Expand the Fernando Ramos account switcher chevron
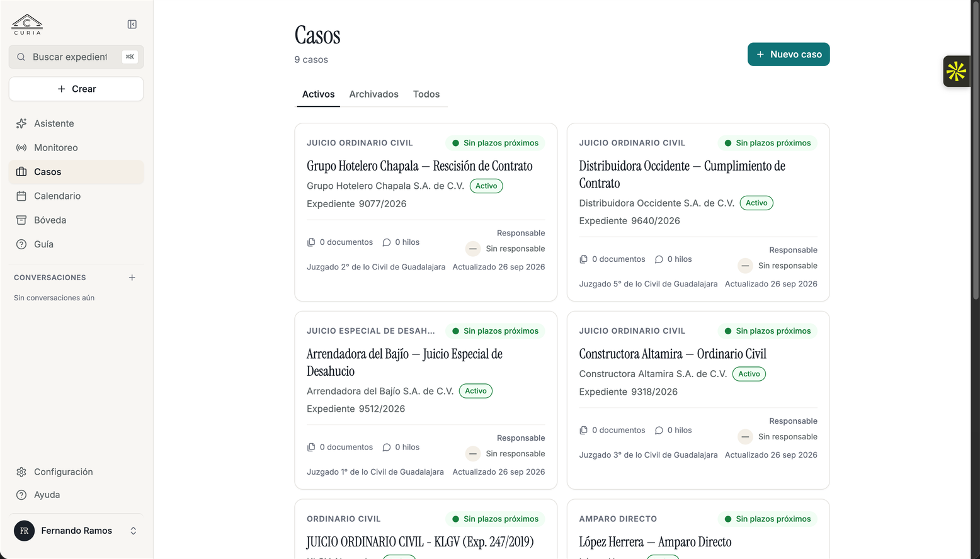 (134, 531)
